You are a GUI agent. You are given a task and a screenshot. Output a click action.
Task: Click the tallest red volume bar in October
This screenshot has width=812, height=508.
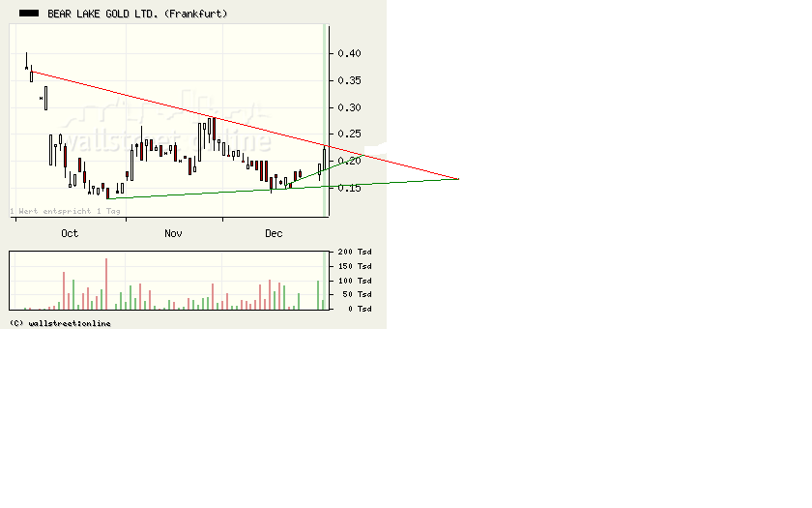pos(106,284)
